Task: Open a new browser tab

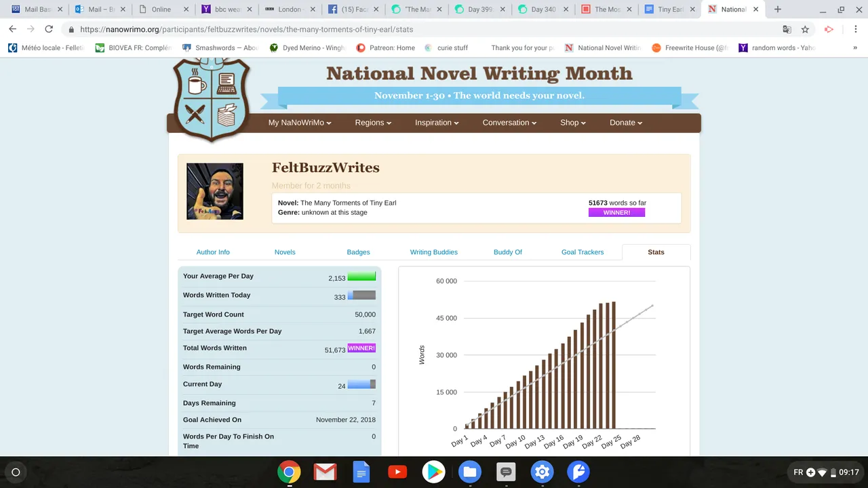Action: click(778, 9)
